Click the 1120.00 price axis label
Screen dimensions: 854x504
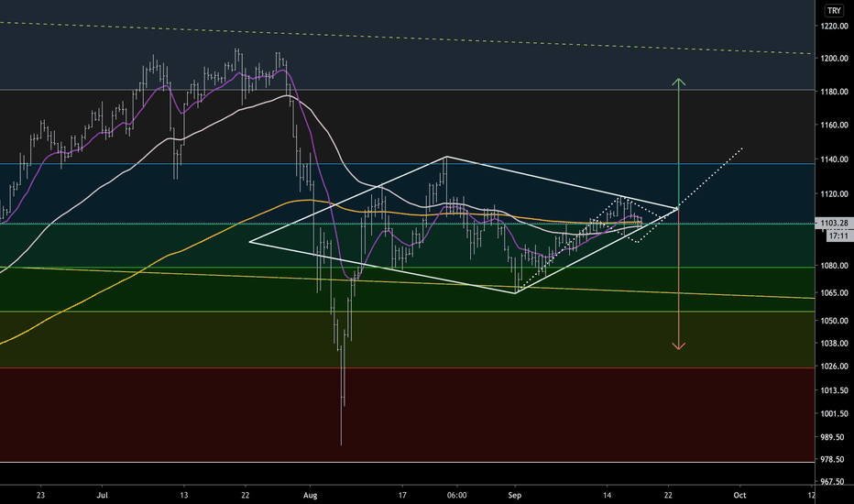[835, 193]
